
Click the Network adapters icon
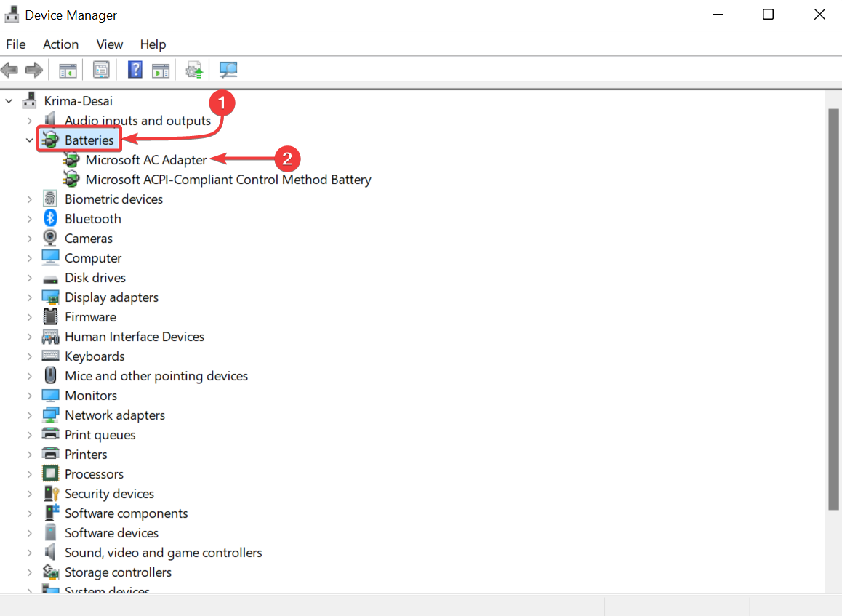pyautogui.click(x=50, y=415)
